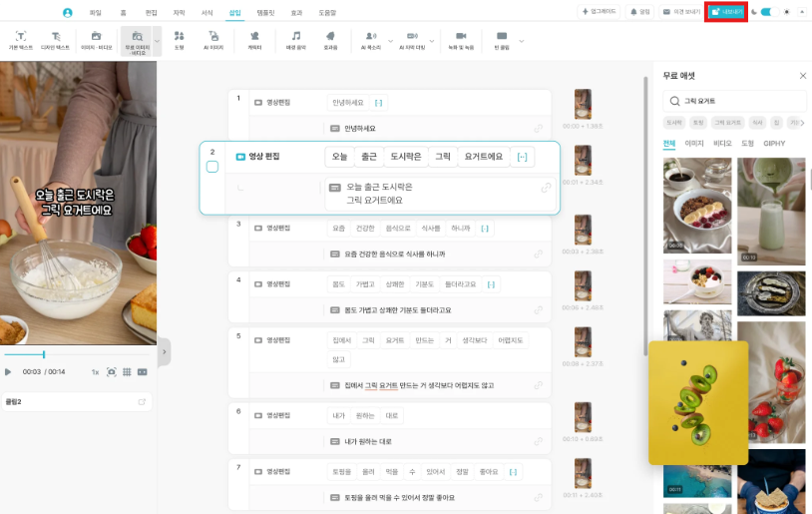Click the [··] silence marker in clip 1
This screenshot has width=812, height=514.
[378, 103]
